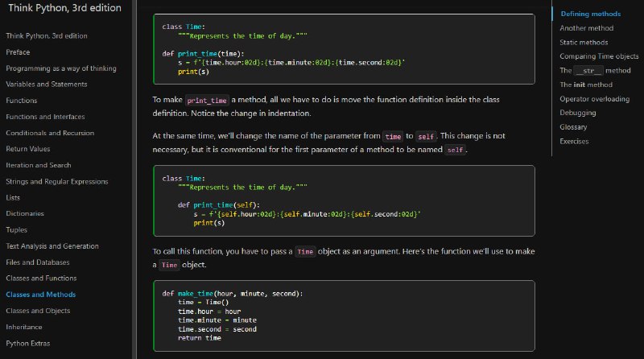Click 'def print_time(time):' line in first code block

(x=203, y=54)
